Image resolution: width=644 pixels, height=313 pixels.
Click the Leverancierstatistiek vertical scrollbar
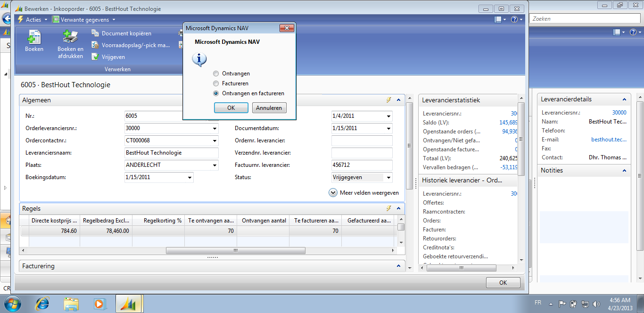tap(521, 139)
